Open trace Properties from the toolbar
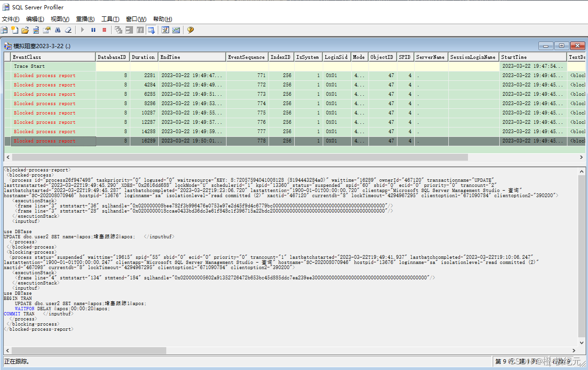Screen dimensions: 588x370 coord(47,30)
